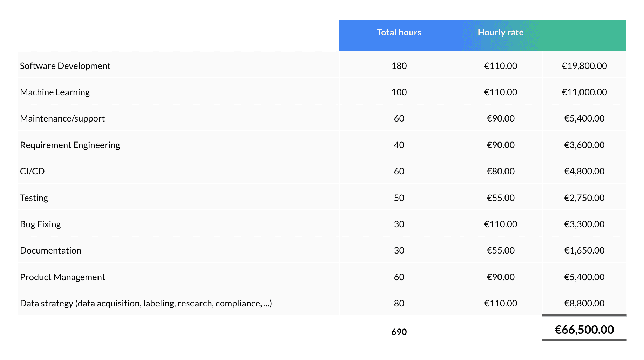Click the Bug Fixing row label
The height and width of the screenshot is (360, 644).
[x=40, y=224]
